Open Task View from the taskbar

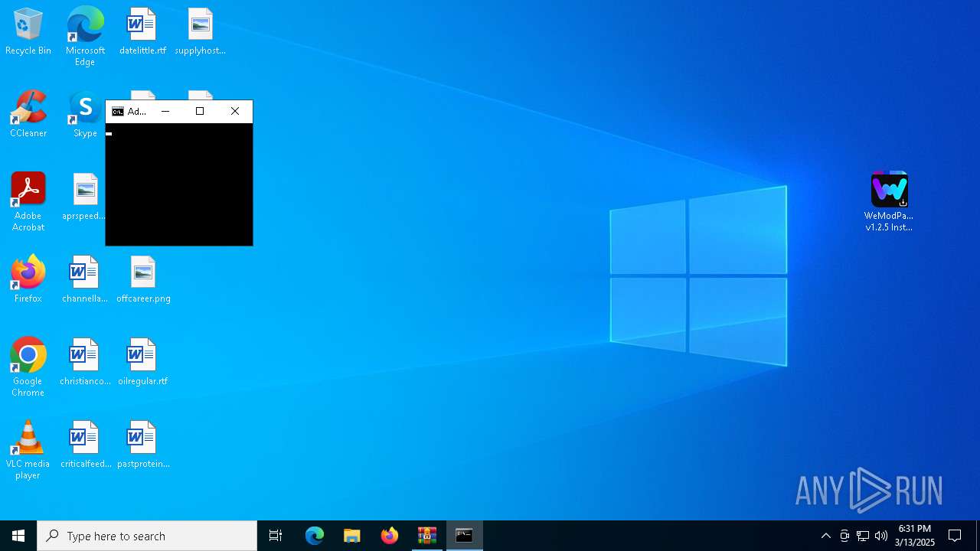(276, 536)
